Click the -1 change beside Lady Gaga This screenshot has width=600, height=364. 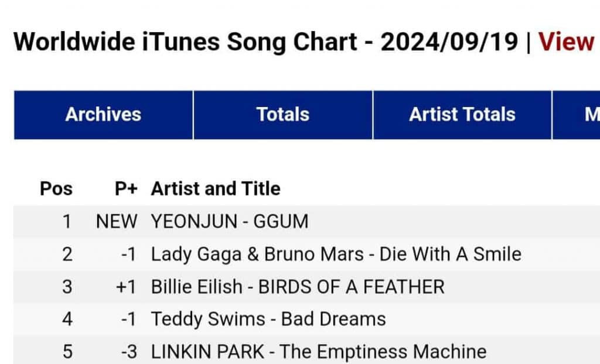pyautogui.click(x=128, y=255)
